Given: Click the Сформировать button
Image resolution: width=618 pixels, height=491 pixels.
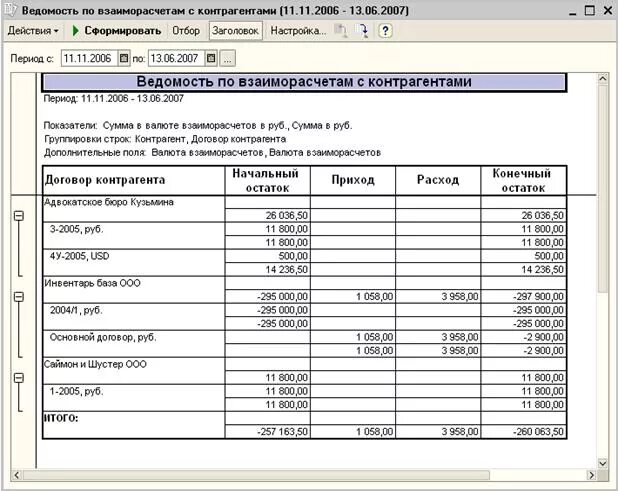Looking at the screenshot, I should click(x=117, y=31).
